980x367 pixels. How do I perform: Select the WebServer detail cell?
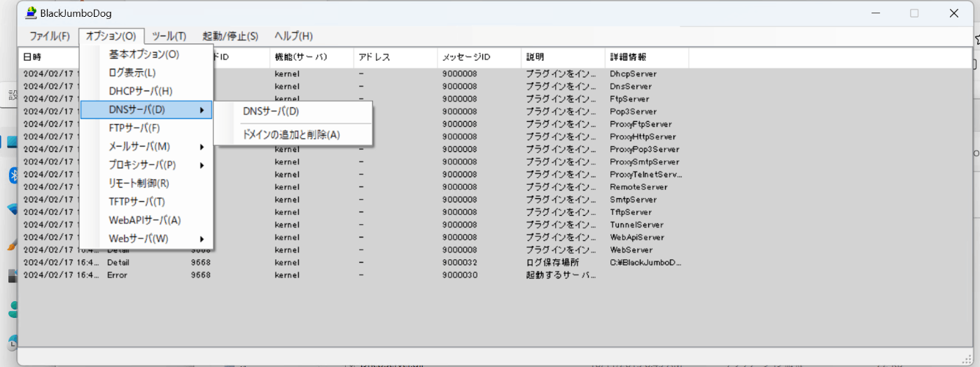pyautogui.click(x=631, y=250)
